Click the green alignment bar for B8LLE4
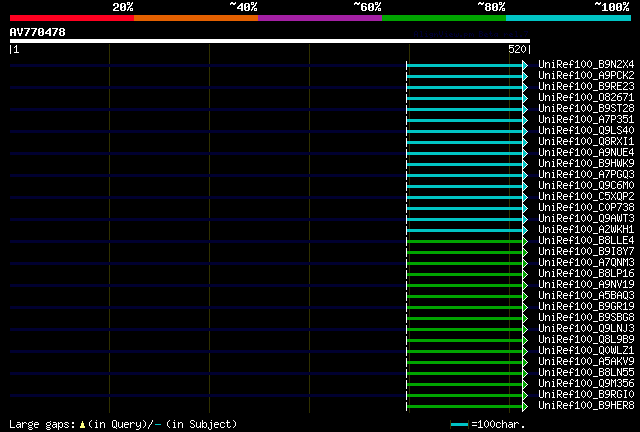The height and width of the screenshot is (432, 640). click(465, 242)
